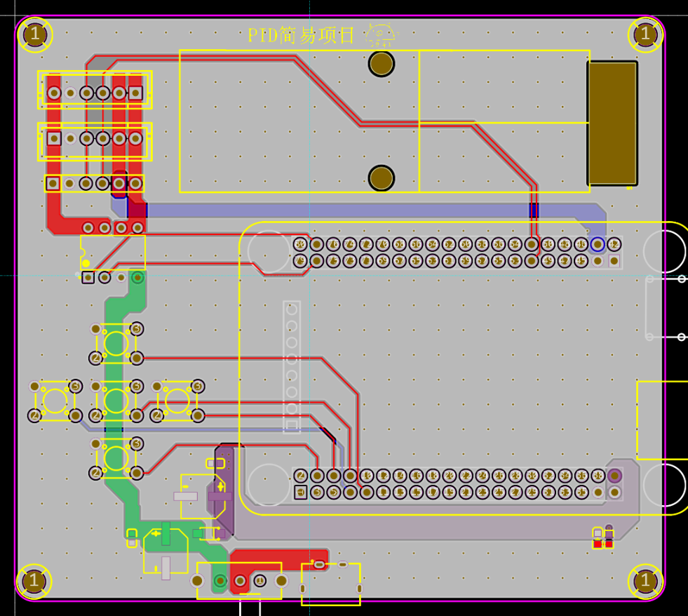Image resolution: width=688 pixels, height=616 pixels.
Task: Click the left push-button switch center circle
Action: click(55, 401)
